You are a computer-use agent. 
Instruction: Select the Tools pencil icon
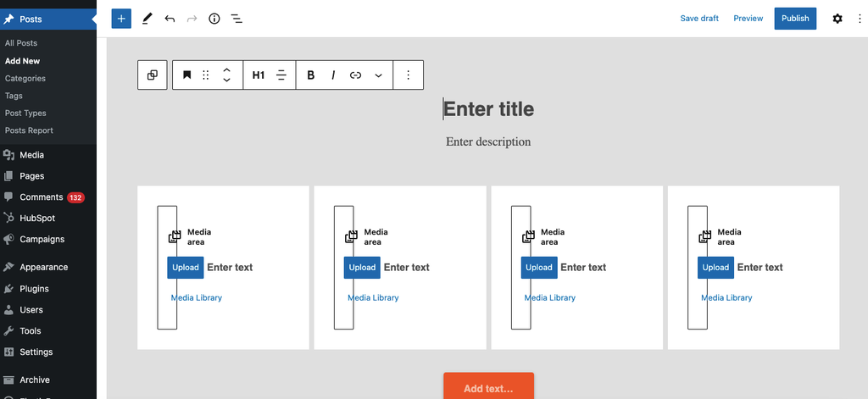[147, 19]
